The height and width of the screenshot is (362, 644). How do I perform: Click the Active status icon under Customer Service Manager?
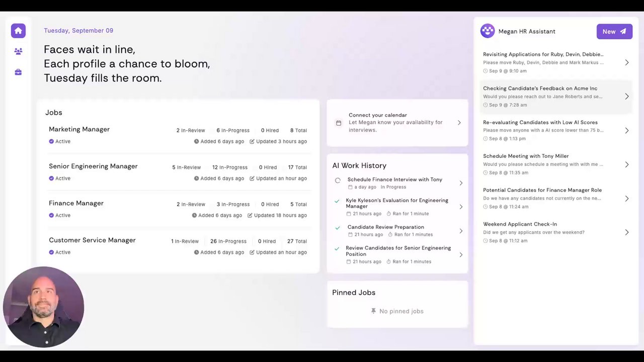(x=51, y=252)
